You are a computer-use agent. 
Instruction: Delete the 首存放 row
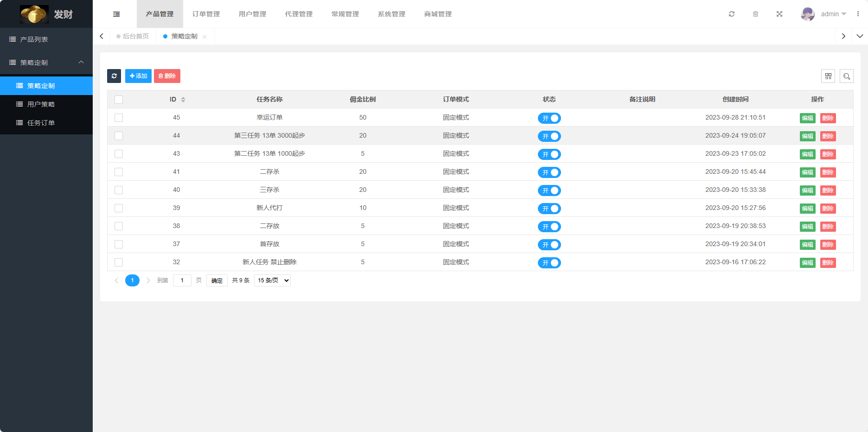click(828, 245)
